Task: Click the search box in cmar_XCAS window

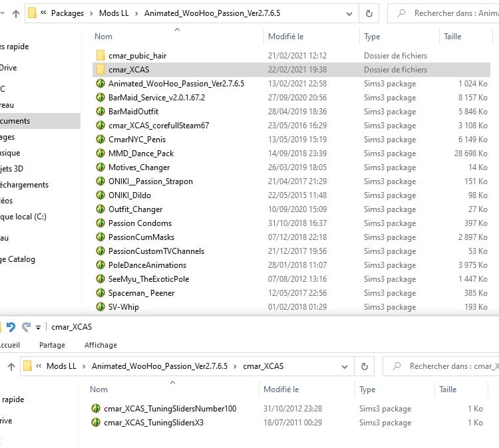Action: 441,367
